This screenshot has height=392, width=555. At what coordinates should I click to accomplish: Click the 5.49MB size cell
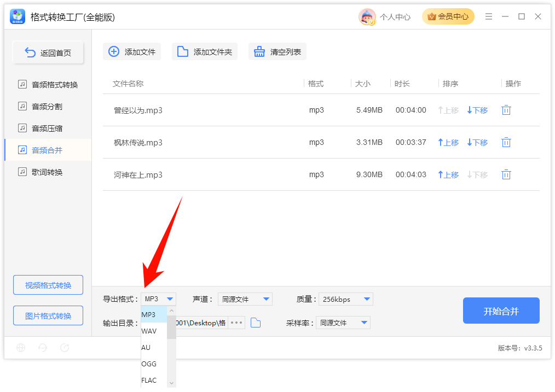click(369, 110)
